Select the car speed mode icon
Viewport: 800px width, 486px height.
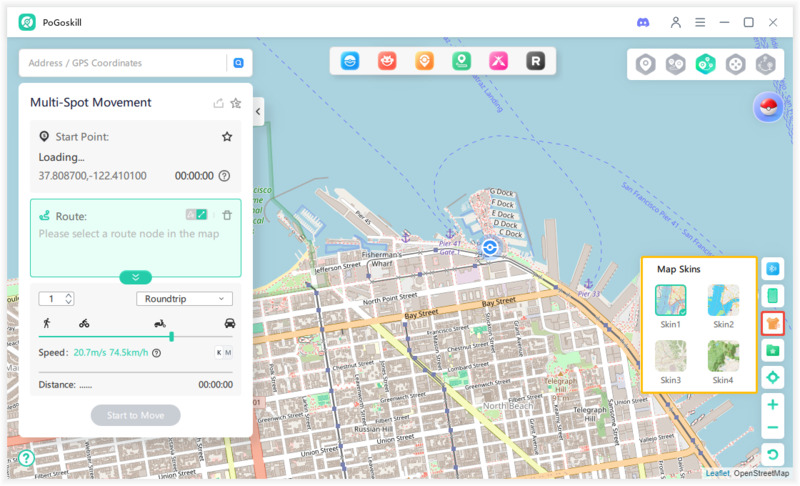click(230, 323)
